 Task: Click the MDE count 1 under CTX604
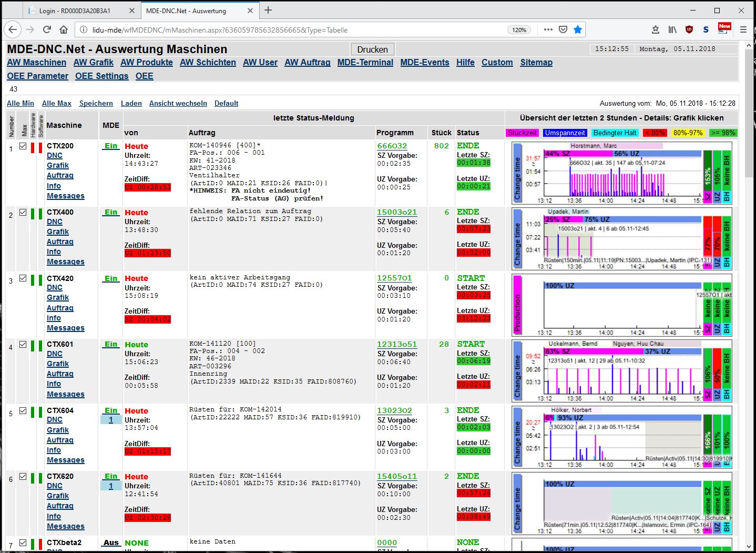tap(111, 420)
